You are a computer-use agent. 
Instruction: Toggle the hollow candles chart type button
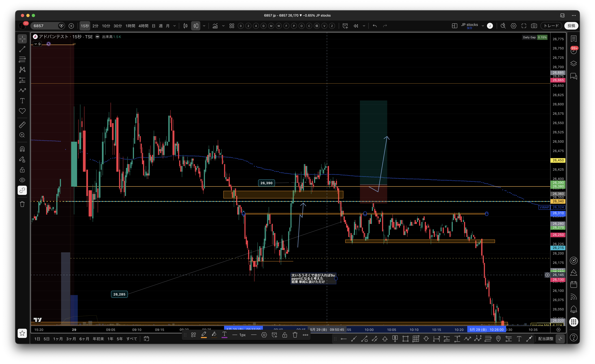(x=196, y=26)
